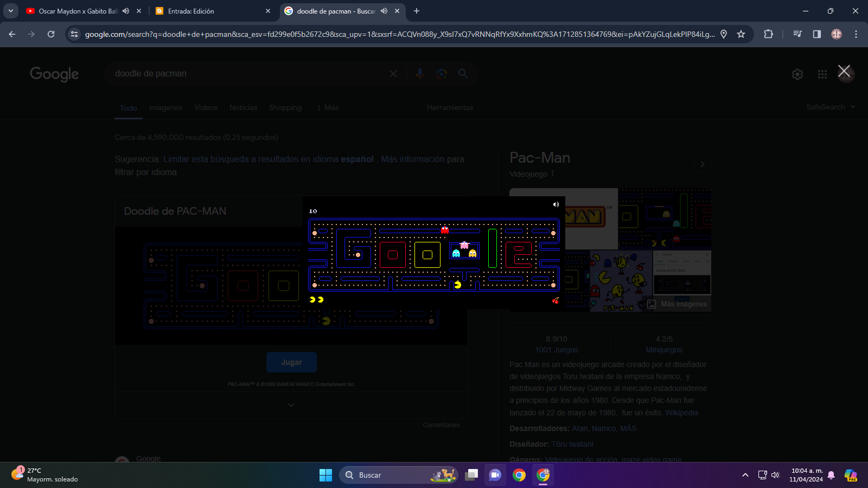Click the Comentarios link

tap(441, 425)
